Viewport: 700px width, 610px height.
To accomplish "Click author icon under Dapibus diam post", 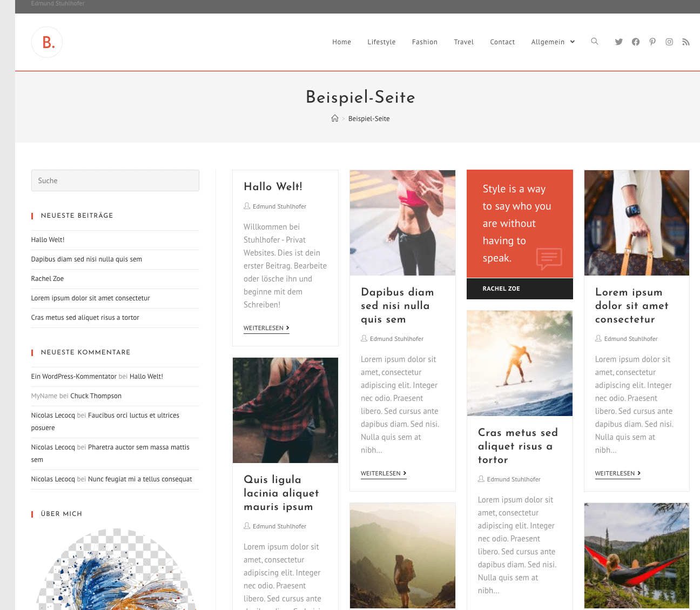I will [364, 338].
